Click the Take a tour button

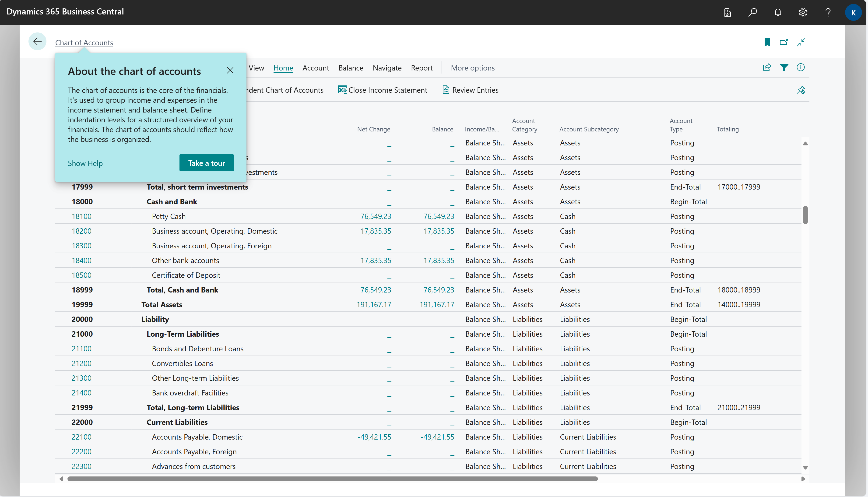[x=206, y=163]
